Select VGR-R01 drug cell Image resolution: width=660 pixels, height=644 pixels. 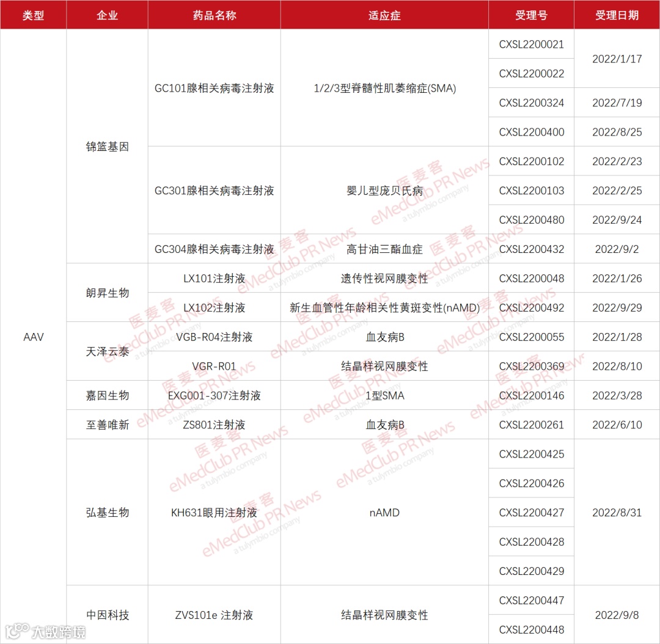coord(215,366)
